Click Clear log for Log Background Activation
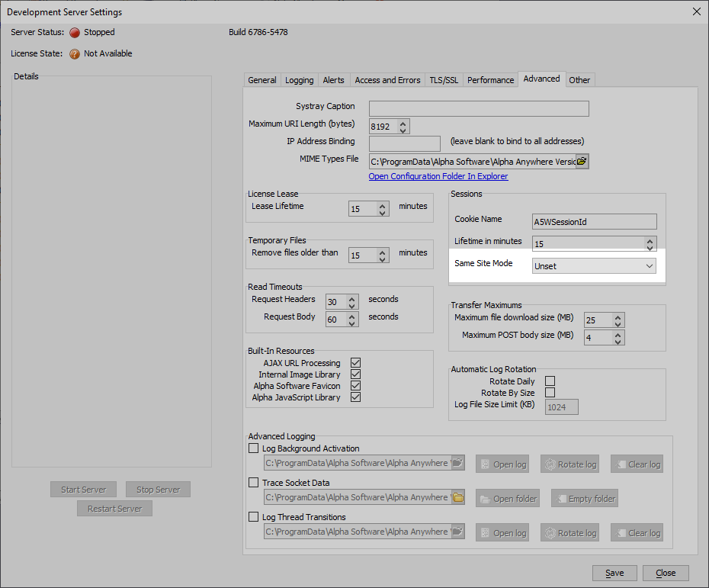 pyautogui.click(x=637, y=464)
